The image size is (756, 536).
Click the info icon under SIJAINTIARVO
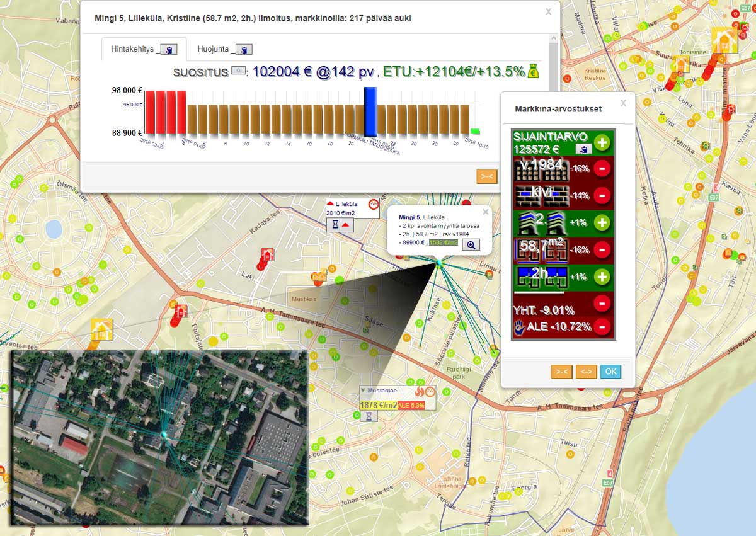[583, 150]
